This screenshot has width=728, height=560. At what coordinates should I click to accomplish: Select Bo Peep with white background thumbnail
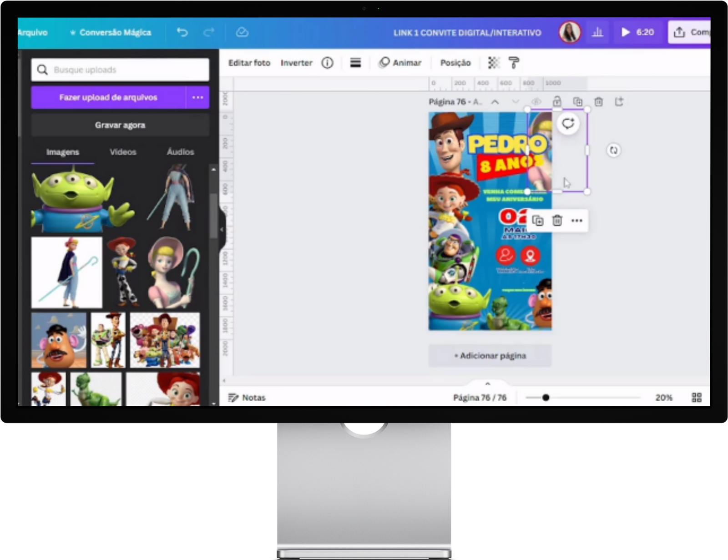(66, 272)
